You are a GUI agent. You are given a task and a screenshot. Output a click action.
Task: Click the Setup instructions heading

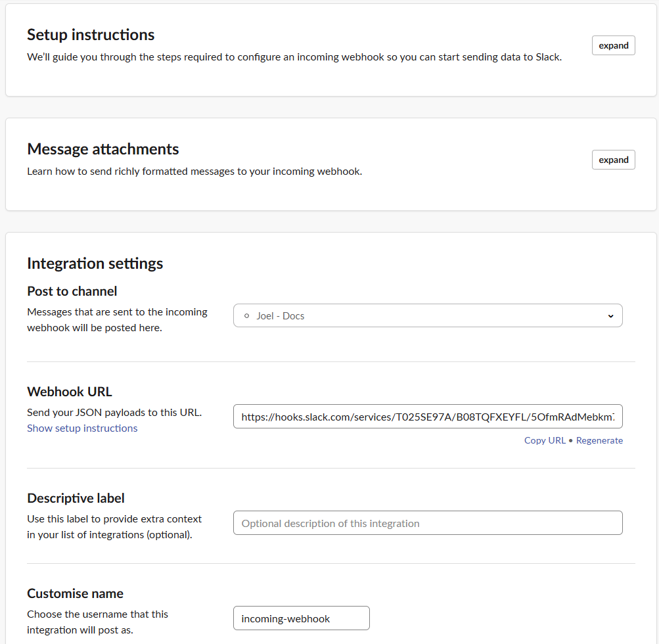point(91,35)
